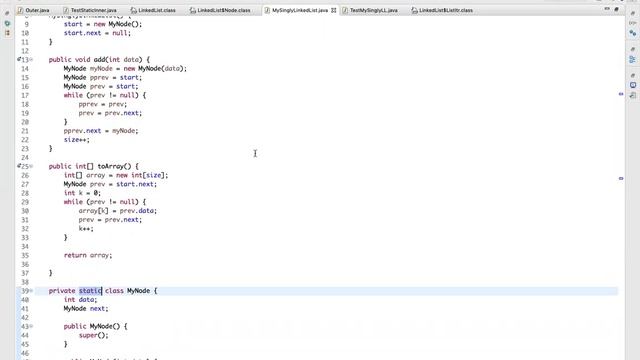Open the green left sidebar view icon
The height and width of the screenshot is (360, 640).
7,23
